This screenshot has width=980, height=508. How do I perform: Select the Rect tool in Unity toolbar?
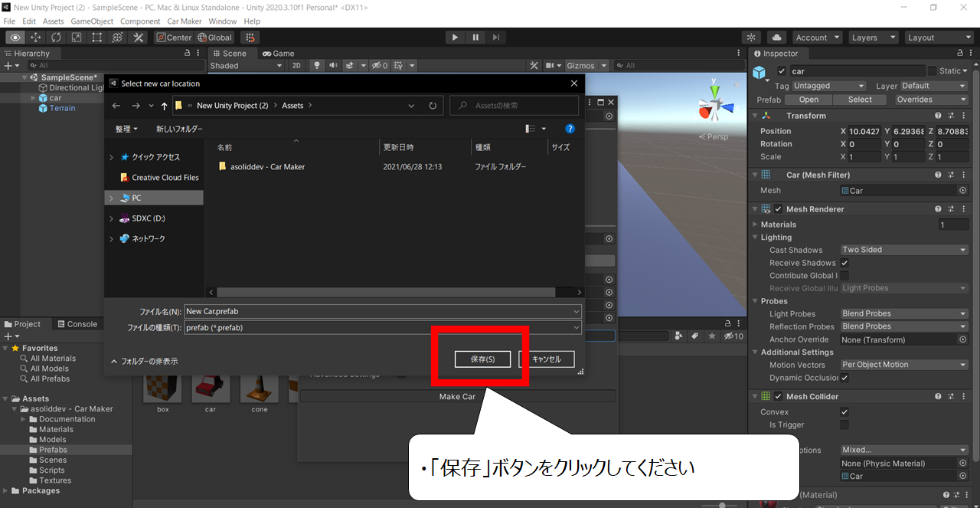point(97,37)
